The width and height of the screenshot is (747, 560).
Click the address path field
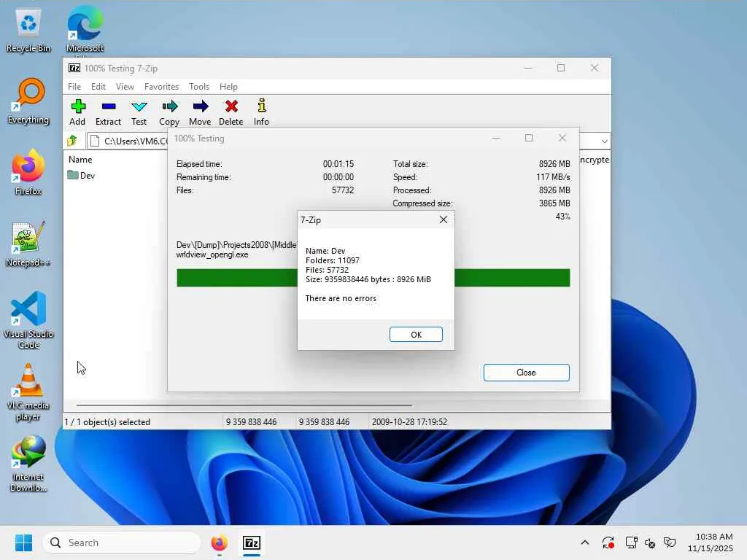[128, 141]
